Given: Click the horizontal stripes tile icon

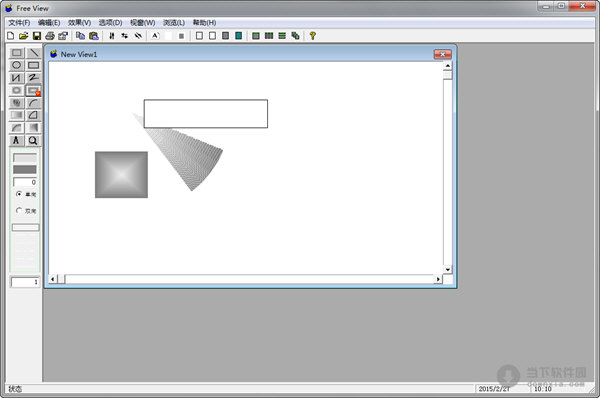Looking at the screenshot, I should (282, 36).
